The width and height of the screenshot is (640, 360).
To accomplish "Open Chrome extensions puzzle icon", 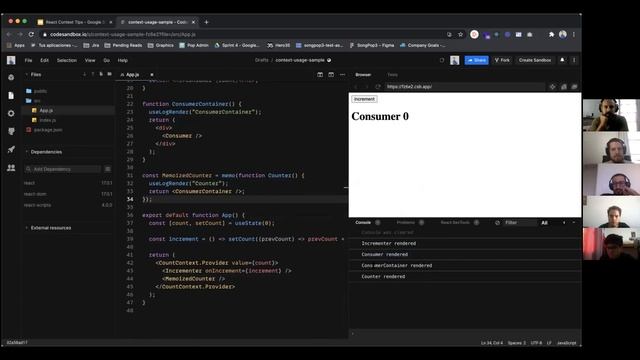I will click(x=551, y=34).
